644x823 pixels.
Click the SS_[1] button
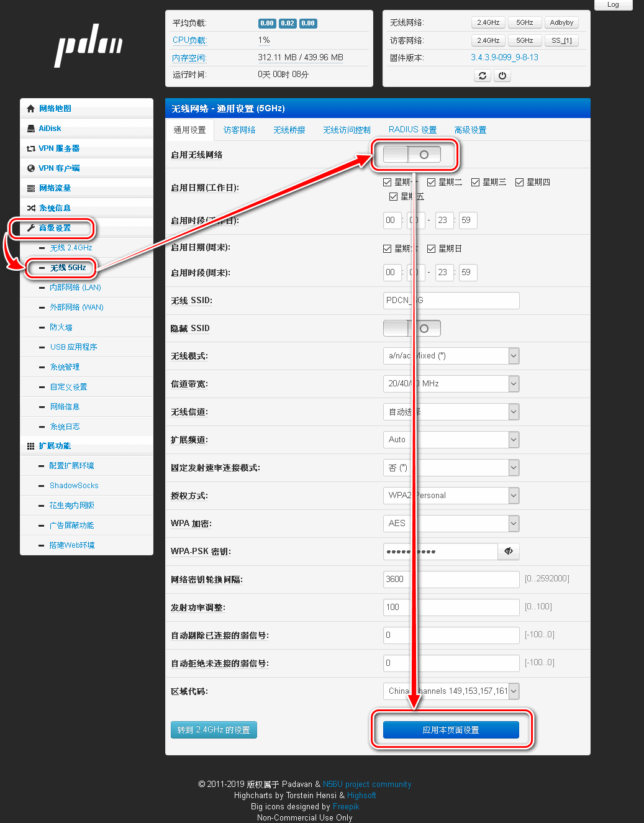pyautogui.click(x=561, y=40)
